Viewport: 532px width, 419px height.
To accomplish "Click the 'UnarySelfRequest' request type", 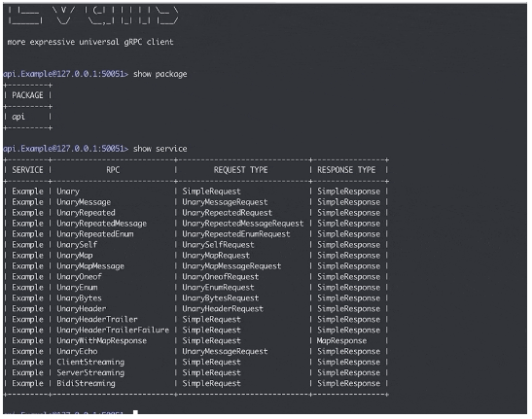I will point(218,245).
